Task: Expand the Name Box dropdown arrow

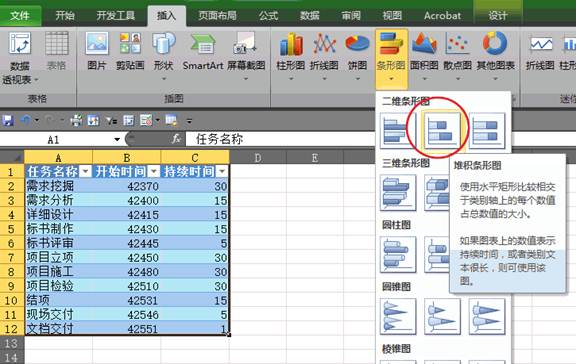Action: click(117, 139)
